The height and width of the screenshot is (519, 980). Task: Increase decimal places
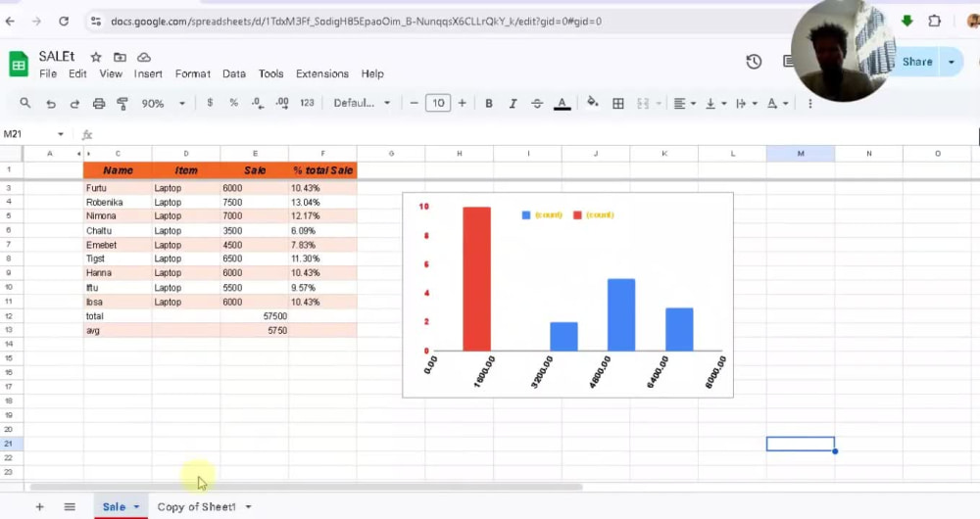pyautogui.click(x=282, y=103)
